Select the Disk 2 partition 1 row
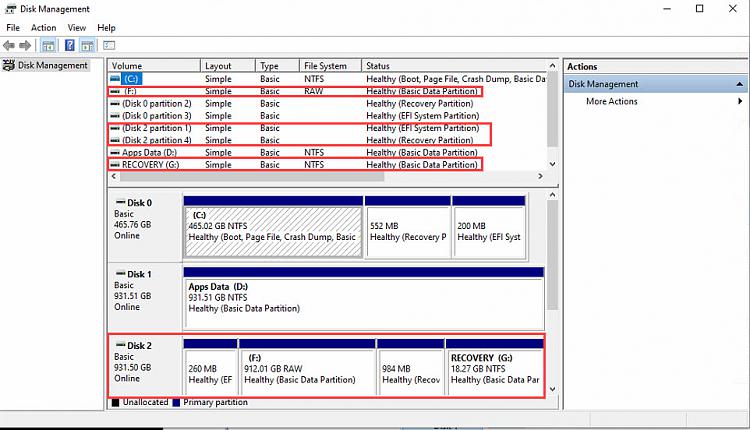750x430 pixels. (328, 128)
